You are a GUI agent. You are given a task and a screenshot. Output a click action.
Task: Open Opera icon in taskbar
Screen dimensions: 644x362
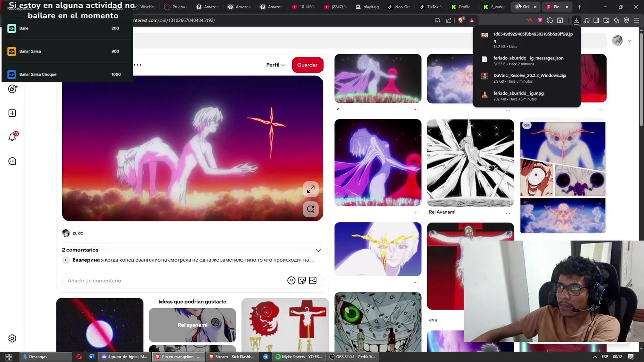tap(79, 357)
